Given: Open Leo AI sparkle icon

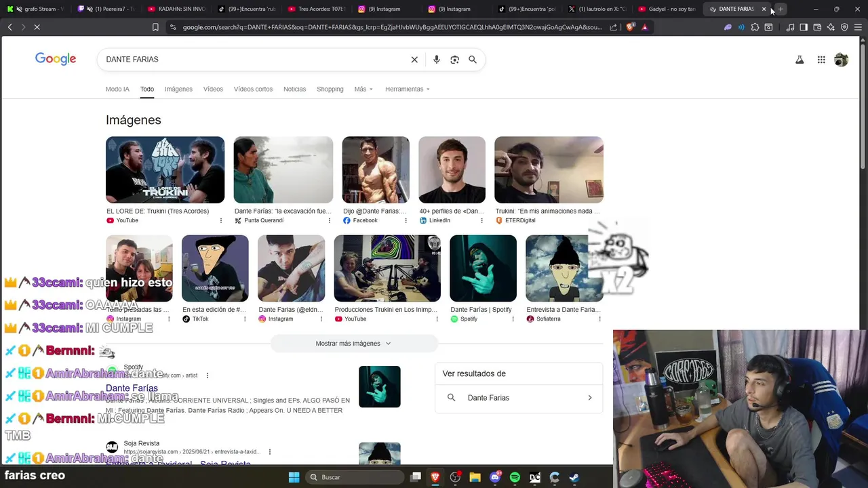Looking at the screenshot, I should [x=831, y=27].
